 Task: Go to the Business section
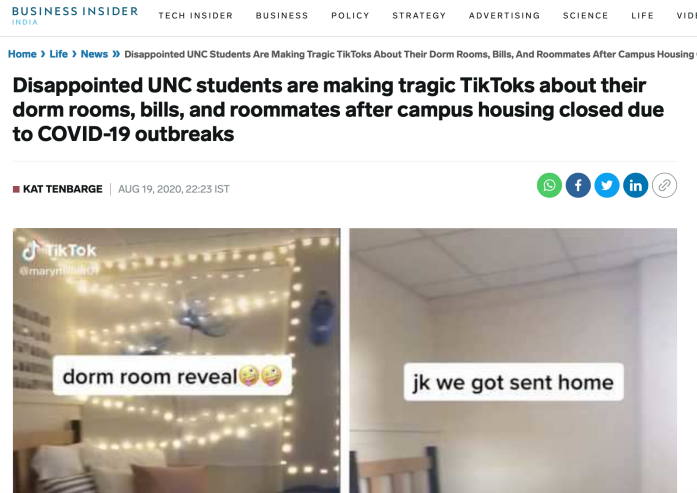pyautogui.click(x=282, y=16)
